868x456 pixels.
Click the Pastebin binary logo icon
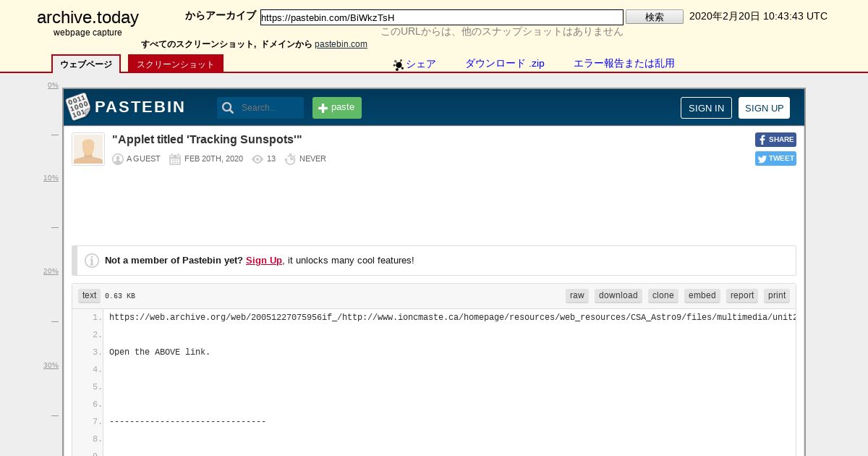(x=78, y=107)
